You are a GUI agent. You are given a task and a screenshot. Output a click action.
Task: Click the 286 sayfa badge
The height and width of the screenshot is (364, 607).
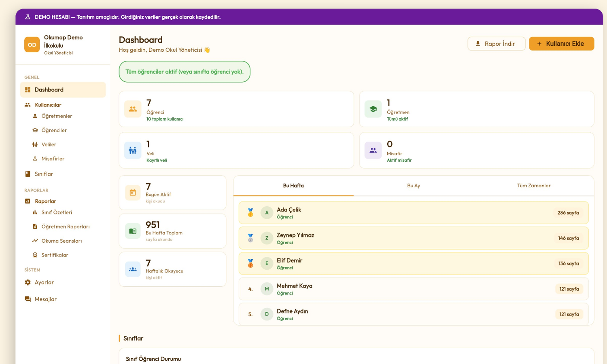coord(568,213)
